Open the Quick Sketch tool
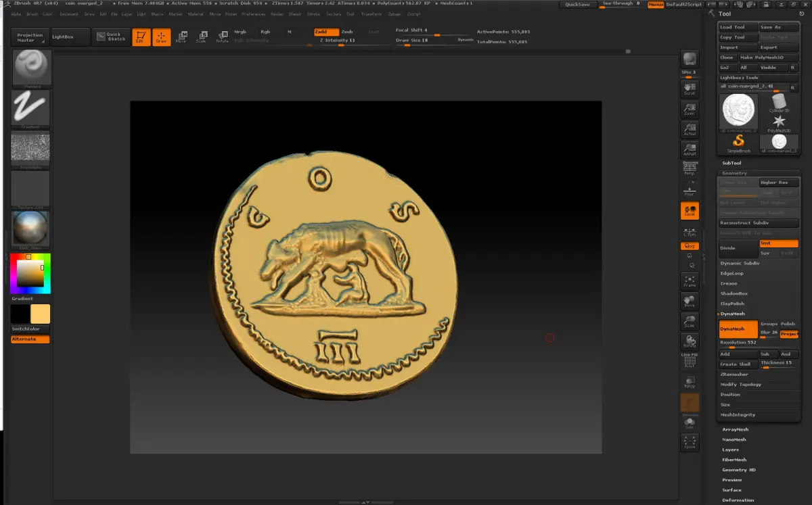 click(x=110, y=37)
